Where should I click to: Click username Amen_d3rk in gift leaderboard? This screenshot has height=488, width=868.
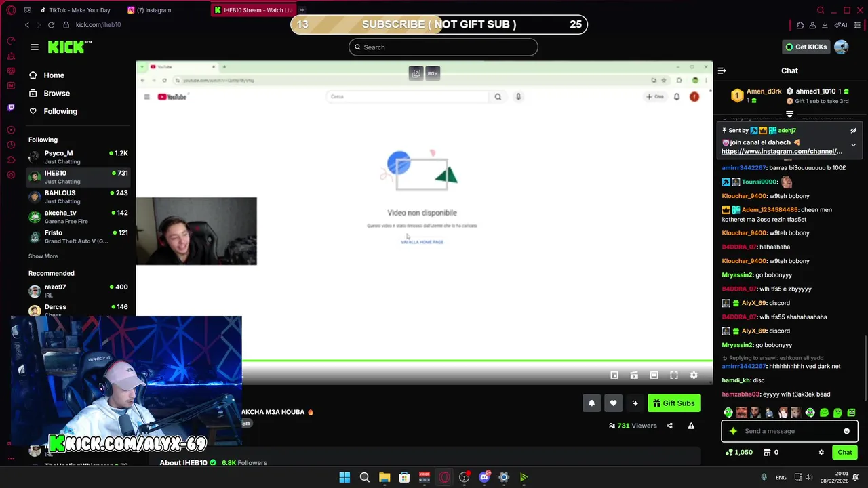pyautogui.click(x=764, y=91)
